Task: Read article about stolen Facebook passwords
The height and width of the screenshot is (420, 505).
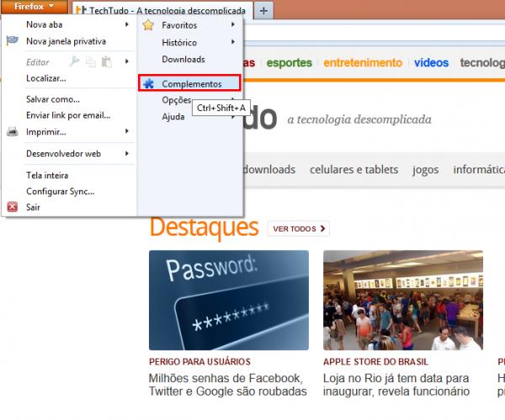Action: 228,385
